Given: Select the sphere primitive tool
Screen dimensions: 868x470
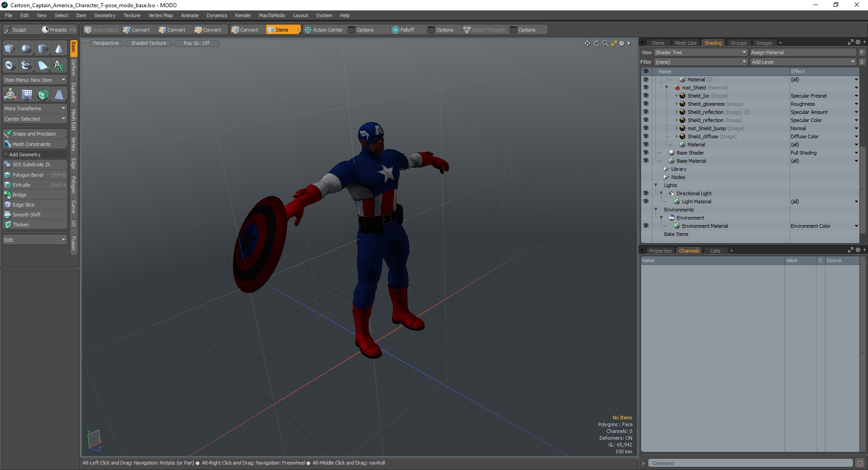Looking at the screenshot, I should tap(26, 49).
